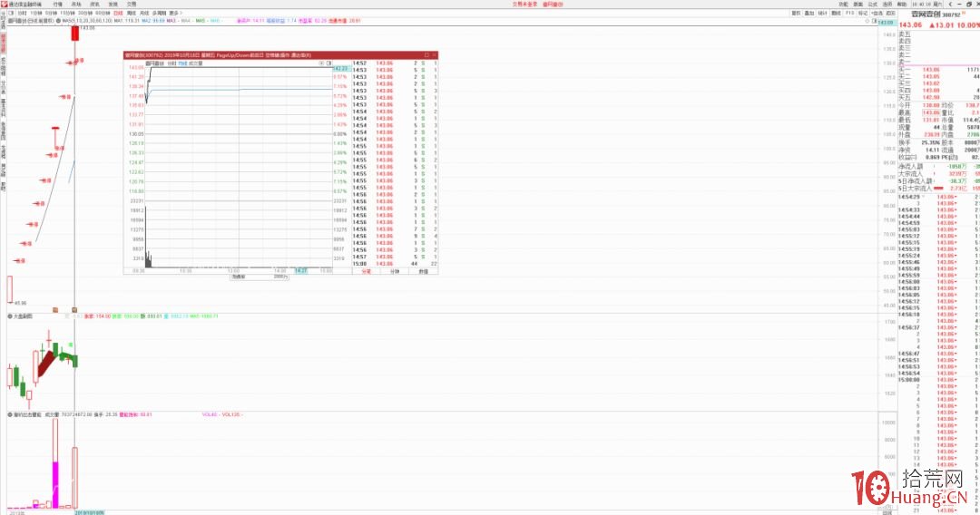Click the orange marker below the first candle
Image resolution: width=980 pixels, height=515 pixels.
pos(55,309)
